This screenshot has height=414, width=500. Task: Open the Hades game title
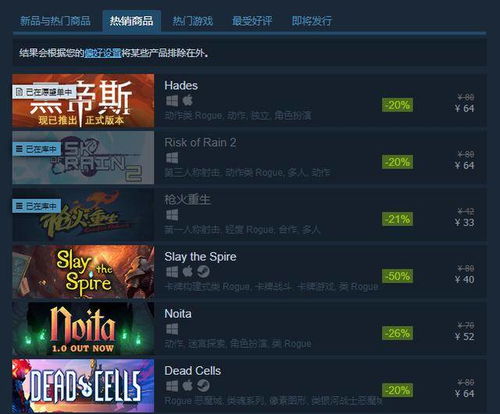[181, 86]
